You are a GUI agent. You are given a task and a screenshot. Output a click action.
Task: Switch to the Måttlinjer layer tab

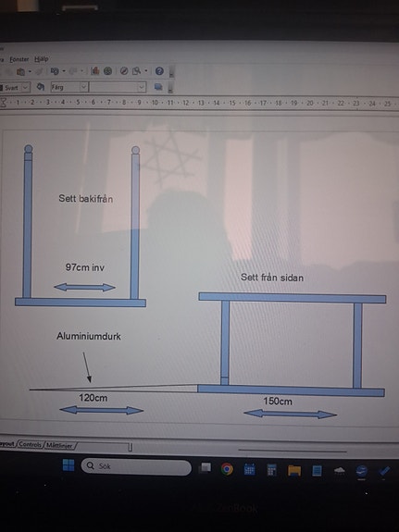point(59,445)
